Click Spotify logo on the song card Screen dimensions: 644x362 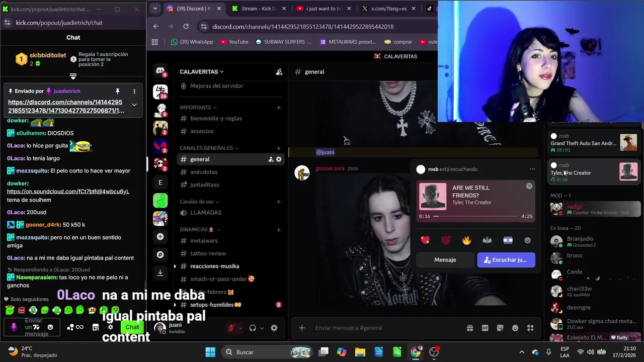click(x=529, y=186)
